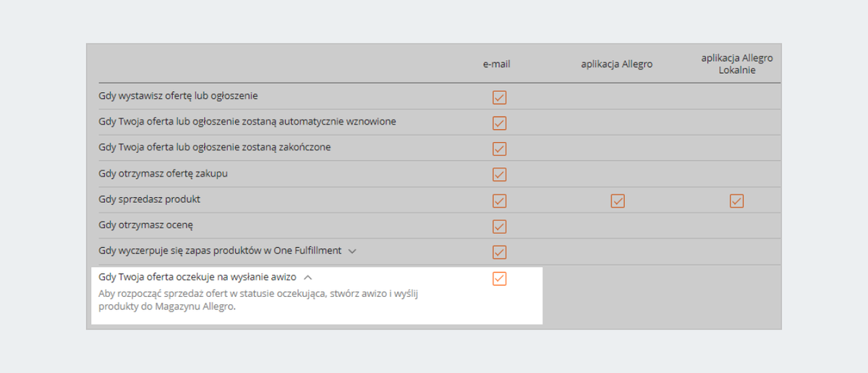Toggle e-mail checkbox for wysłanie awizo row
This screenshot has height=373, width=868.
(x=499, y=279)
